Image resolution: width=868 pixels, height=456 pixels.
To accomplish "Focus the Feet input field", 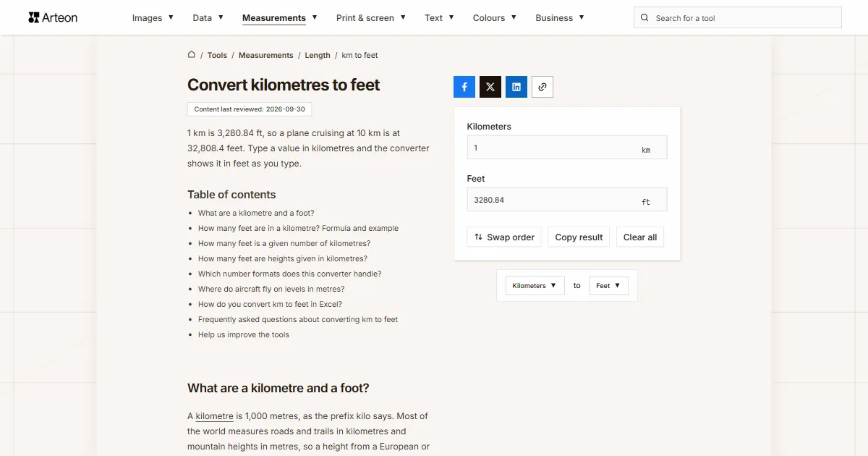I will click(x=567, y=200).
